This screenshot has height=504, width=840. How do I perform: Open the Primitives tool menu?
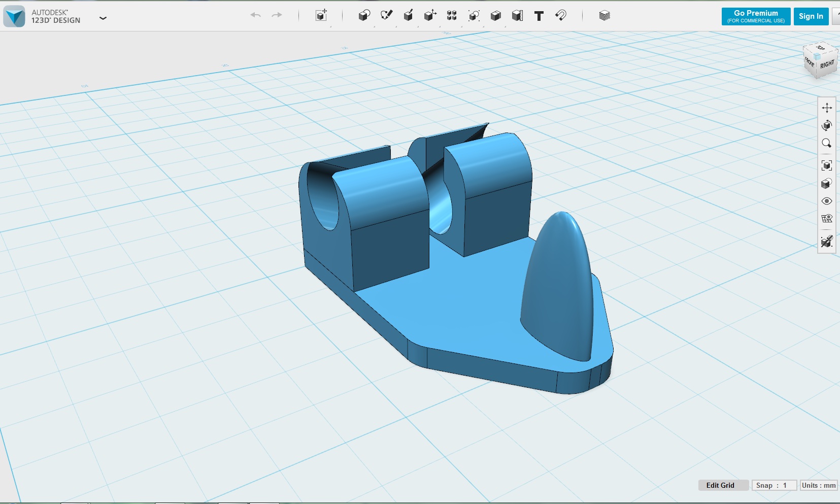(x=364, y=15)
